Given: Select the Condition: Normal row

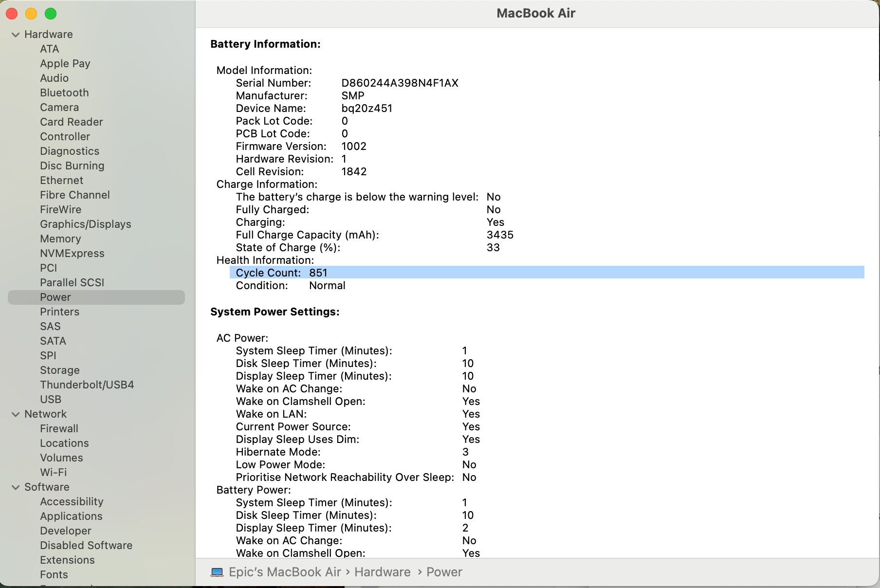Looking at the screenshot, I should 291,286.
